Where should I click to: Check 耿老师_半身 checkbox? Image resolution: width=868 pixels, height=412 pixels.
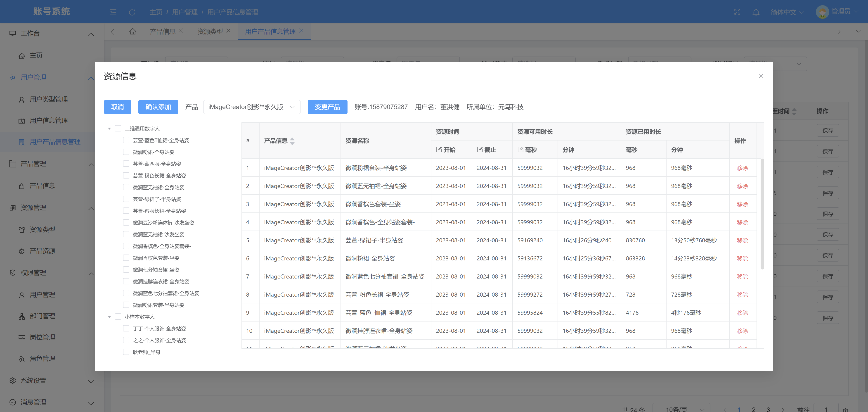coord(126,352)
